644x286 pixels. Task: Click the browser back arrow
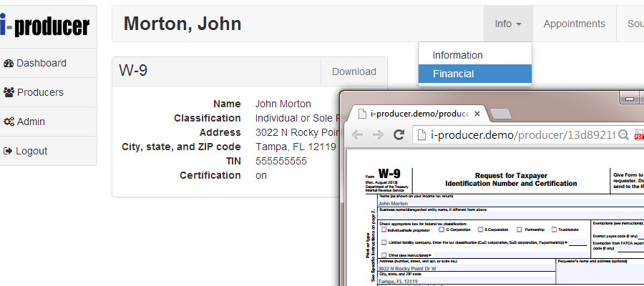pyautogui.click(x=357, y=134)
